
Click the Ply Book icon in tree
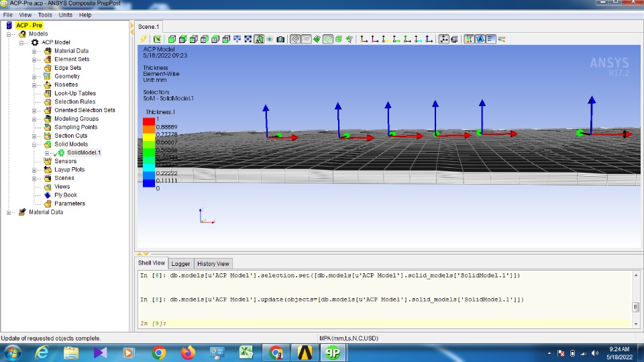pos(47,195)
